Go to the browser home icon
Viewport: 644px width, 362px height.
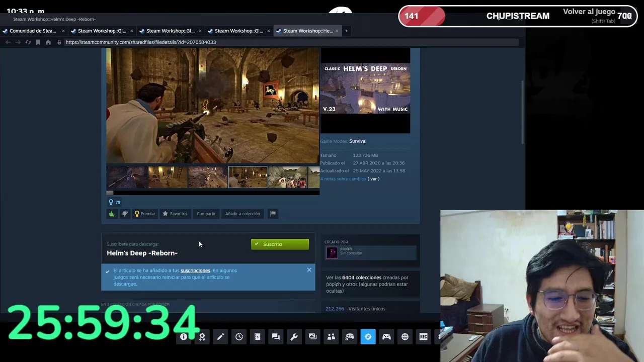click(48, 42)
